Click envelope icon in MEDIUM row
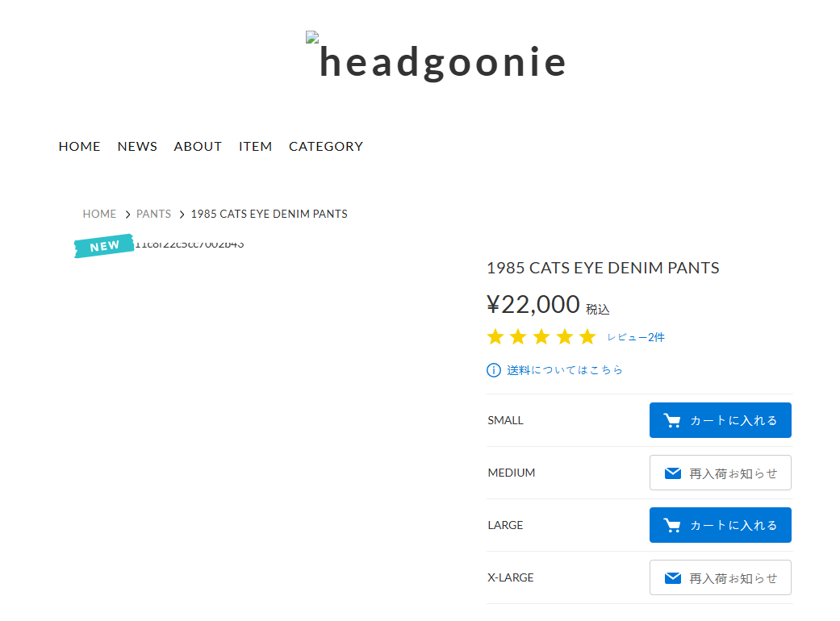This screenshot has height=621, width=840. 673,473
